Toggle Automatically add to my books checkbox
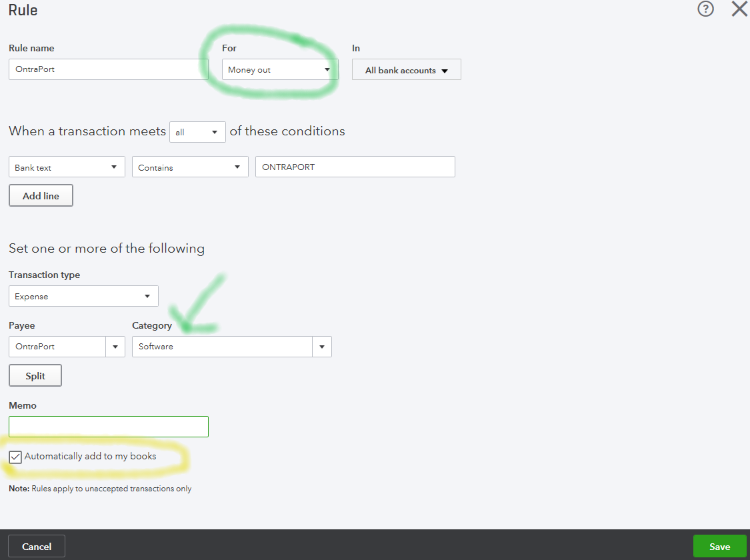This screenshot has width=750, height=560. [15, 457]
